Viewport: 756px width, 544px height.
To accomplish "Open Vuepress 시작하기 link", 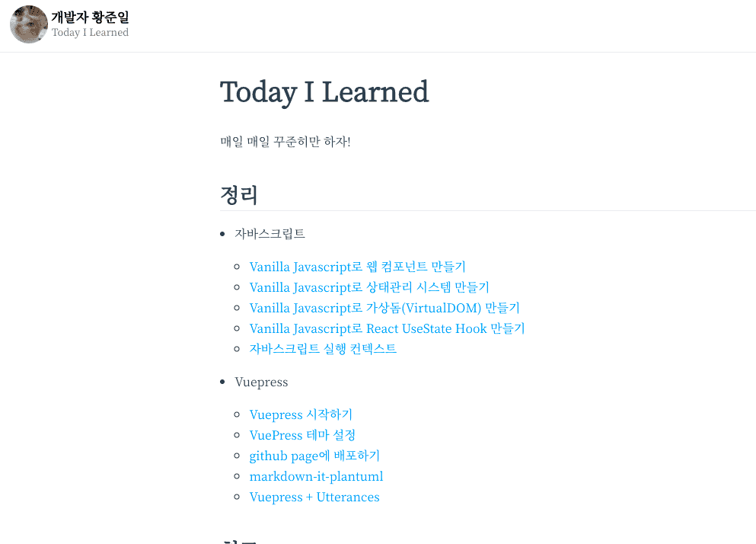I will tap(301, 414).
